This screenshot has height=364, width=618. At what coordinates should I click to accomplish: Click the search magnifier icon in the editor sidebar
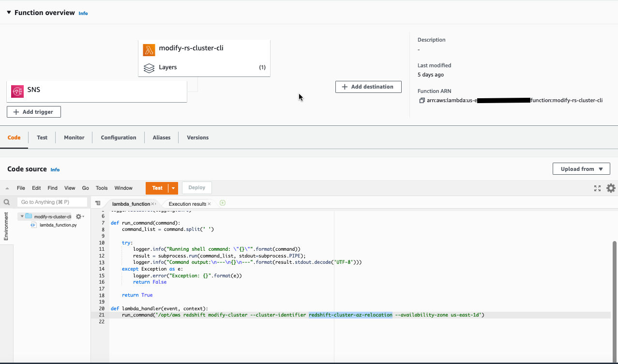click(7, 202)
